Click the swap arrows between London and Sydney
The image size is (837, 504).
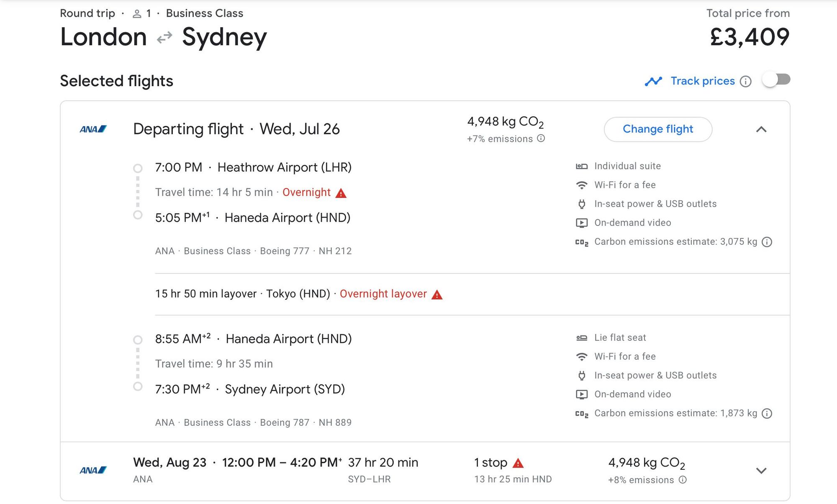point(164,38)
